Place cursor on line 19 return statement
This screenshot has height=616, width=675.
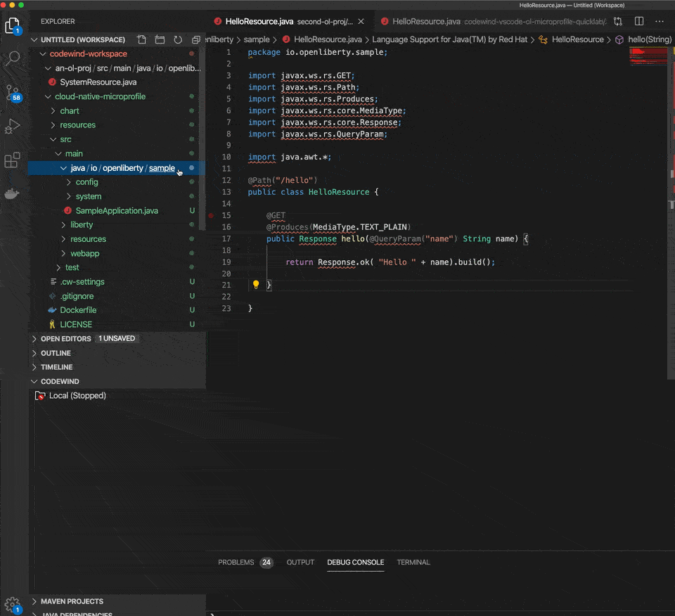pos(390,262)
